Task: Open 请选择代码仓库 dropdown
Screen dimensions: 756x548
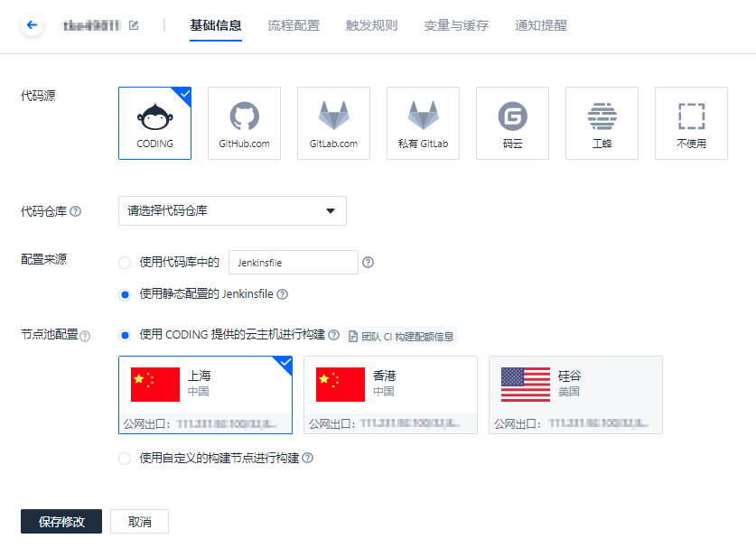Action: pyautogui.click(x=232, y=210)
